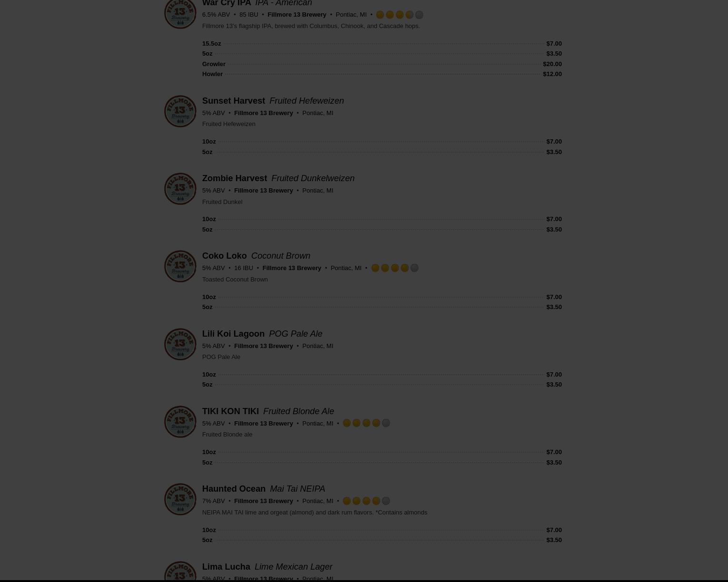Image resolution: width=728 pixels, height=582 pixels.
Task: Click the Coko Loko brewery logo
Action: [x=180, y=266]
